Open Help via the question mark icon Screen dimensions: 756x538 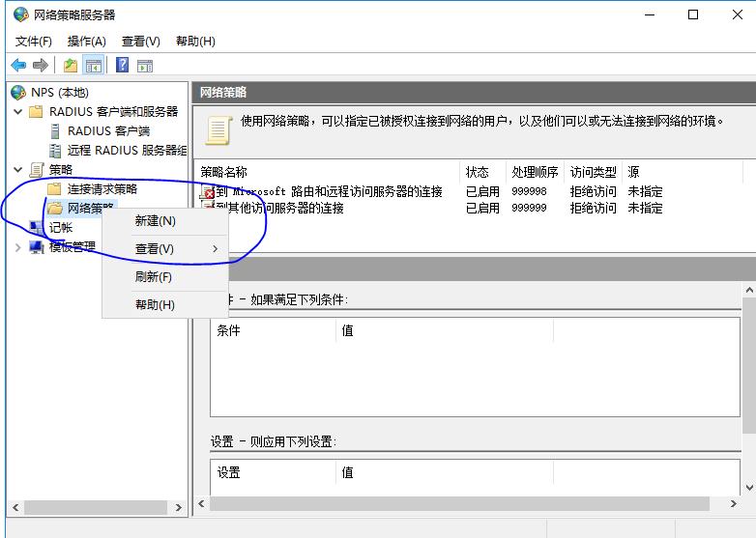click(123, 65)
